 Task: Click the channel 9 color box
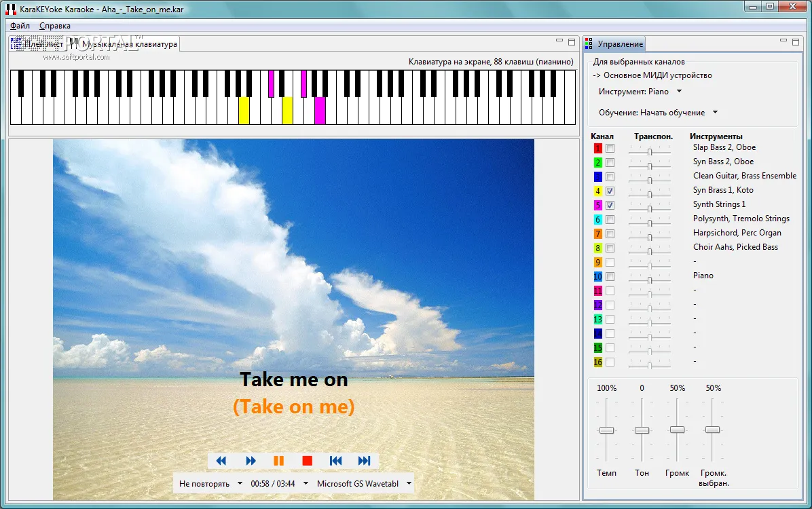click(x=597, y=263)
